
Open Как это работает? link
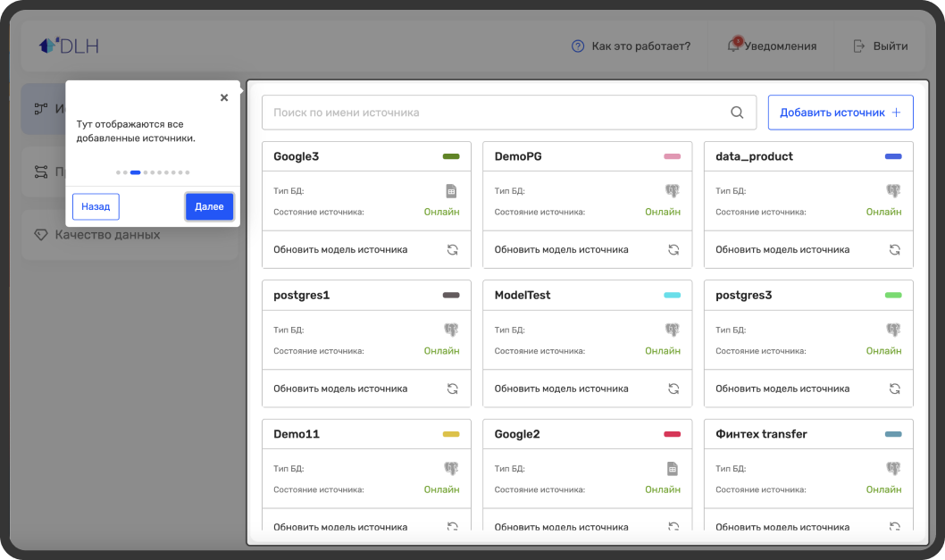[640, 46]
